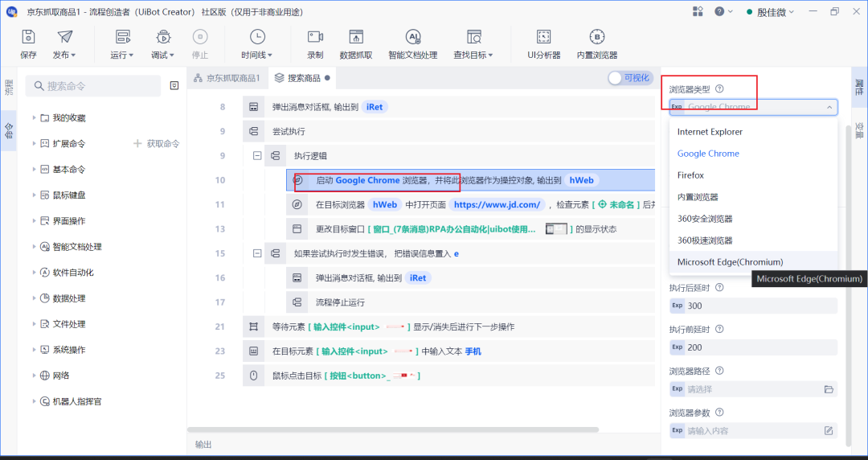This screenshot has height=460, width=868.
Task: Open the user account 殷佳微 dropdown
Action: pos(771,11)
